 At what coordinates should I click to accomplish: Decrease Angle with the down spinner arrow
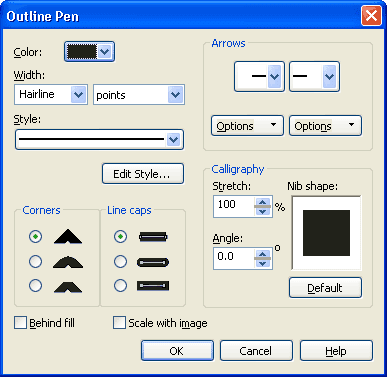pos(263,263)
